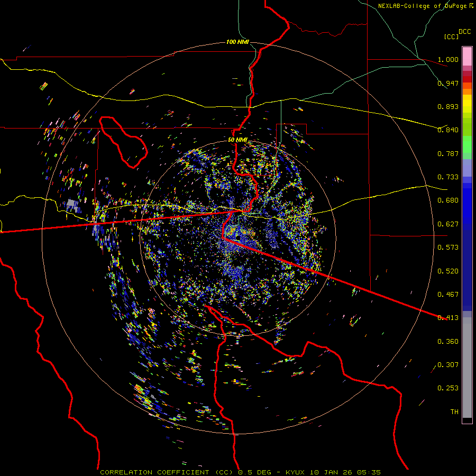Select the 0.573 color bar value
Image resolution: width=476 pixels, height=476 pixels.
pos(448,248)
